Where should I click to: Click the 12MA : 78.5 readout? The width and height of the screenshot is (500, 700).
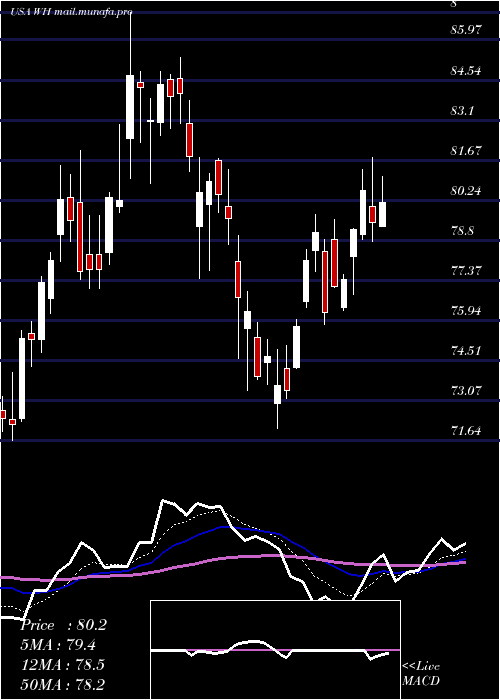pyautogui.click(x=62, y=665)
